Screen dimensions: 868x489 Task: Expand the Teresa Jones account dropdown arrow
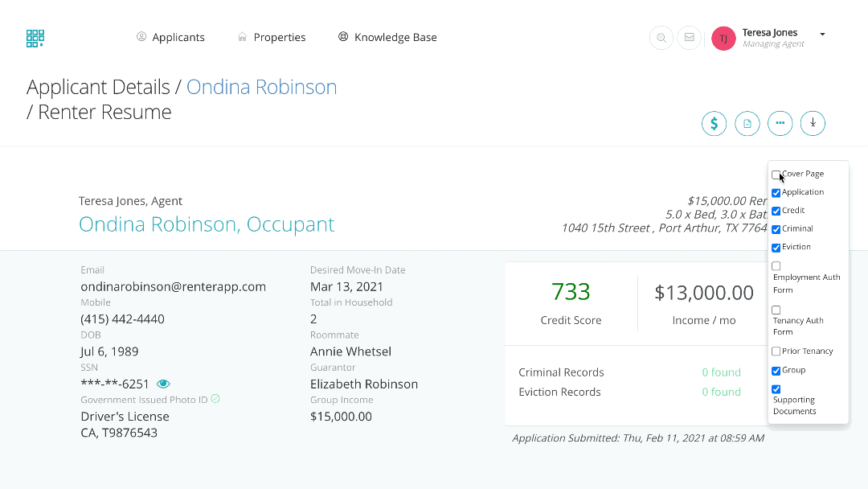(x=822, y=35)
